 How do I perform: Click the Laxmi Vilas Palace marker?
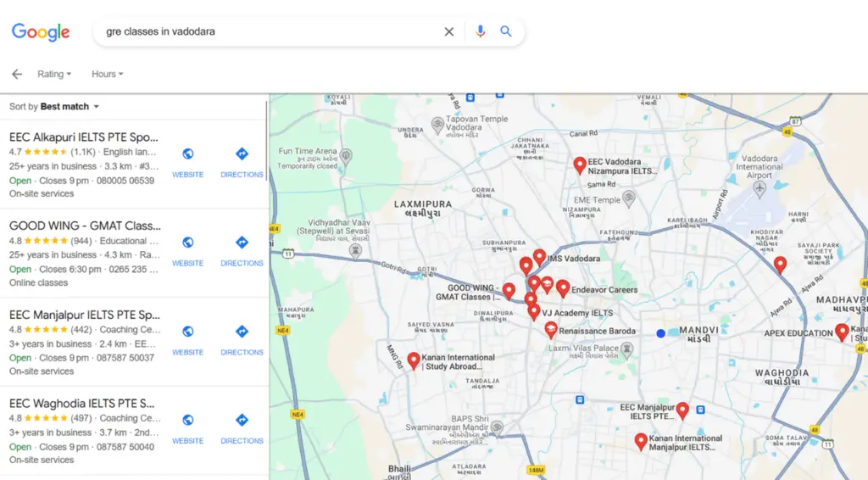click(x=626, y=349)
